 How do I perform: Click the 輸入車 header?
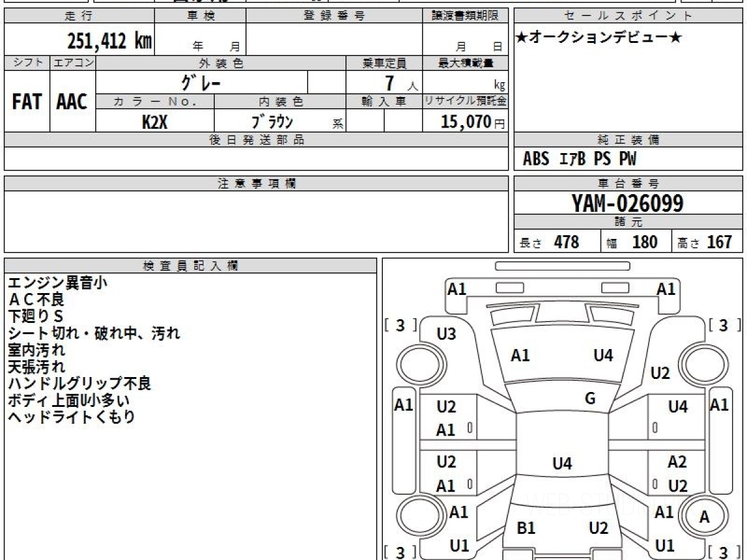click(x=384, y=101)
